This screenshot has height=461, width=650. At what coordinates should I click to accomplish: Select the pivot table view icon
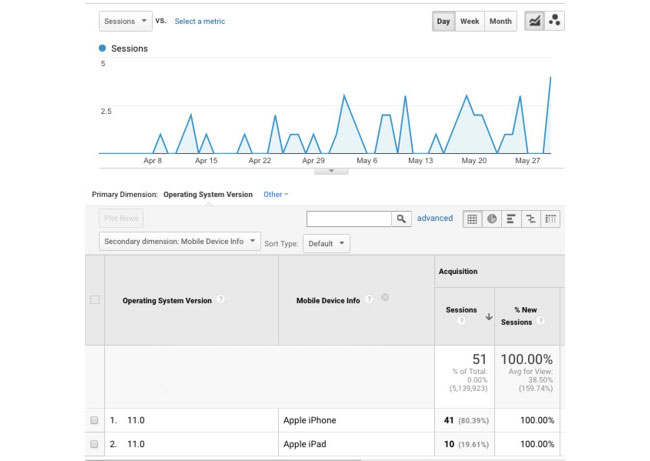pyautogui.click(x=550, y=218)
